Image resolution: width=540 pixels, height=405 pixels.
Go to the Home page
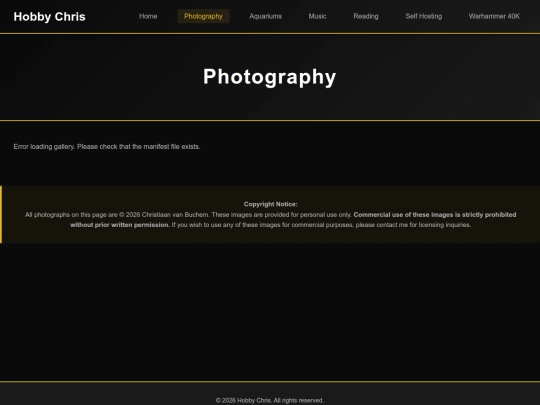click(x=148, y=16)
